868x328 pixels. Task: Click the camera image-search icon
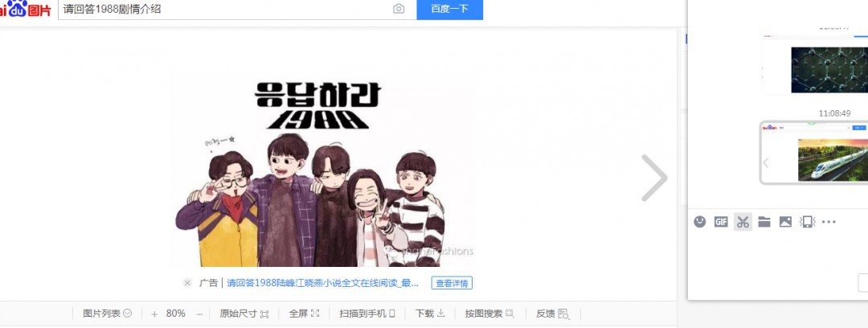point(399,9)
